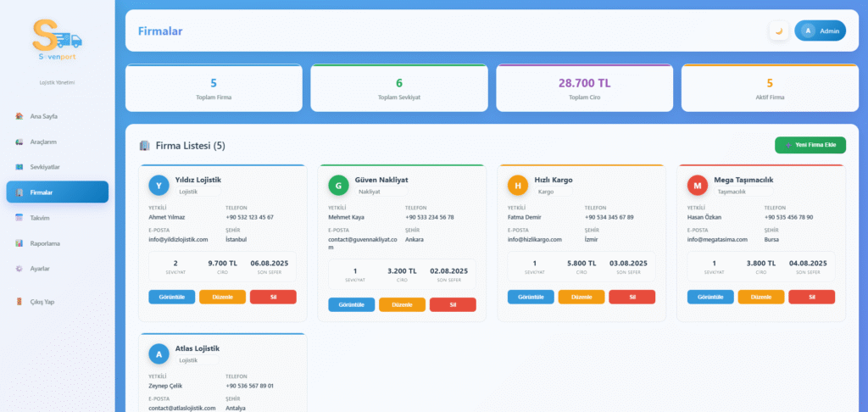Click the Ana Sayfa home icon

pyautogui.click(x=19, y=116)
